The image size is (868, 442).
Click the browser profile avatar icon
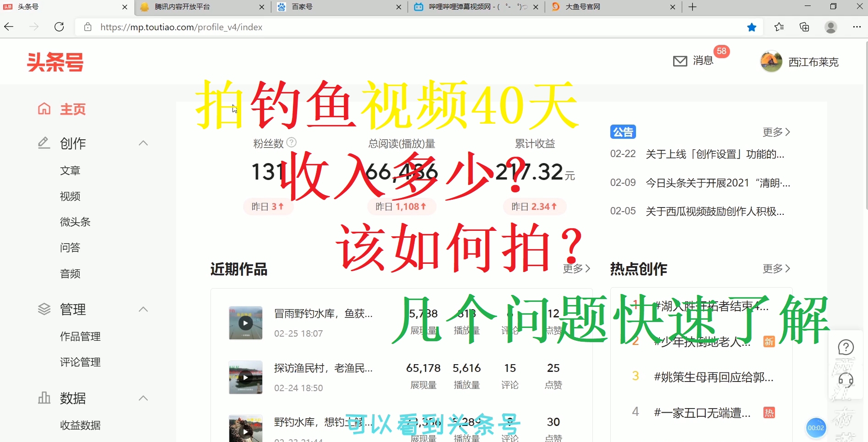point(830,27)
